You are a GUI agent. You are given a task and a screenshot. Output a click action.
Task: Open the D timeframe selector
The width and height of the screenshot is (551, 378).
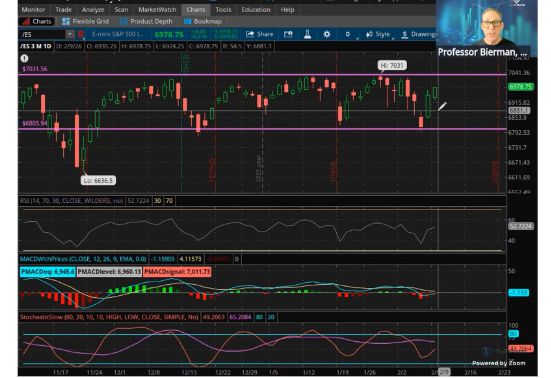[x=348, y=34]
